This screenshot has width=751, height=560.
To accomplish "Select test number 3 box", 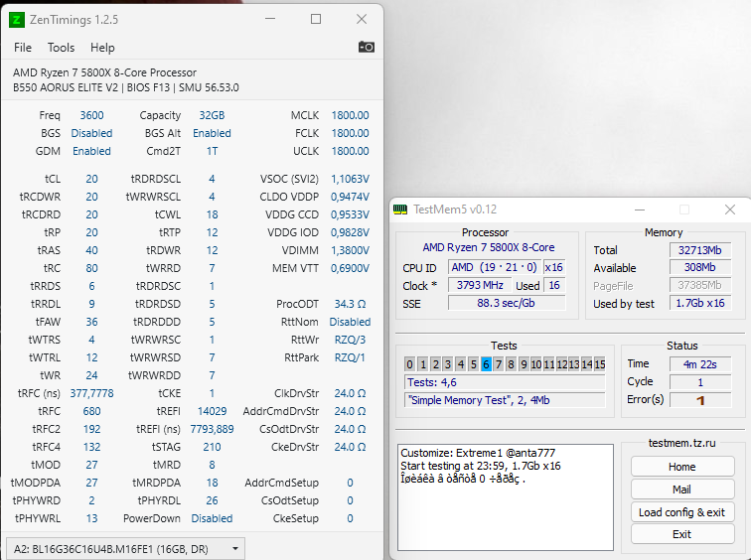I will click(448, 364).
